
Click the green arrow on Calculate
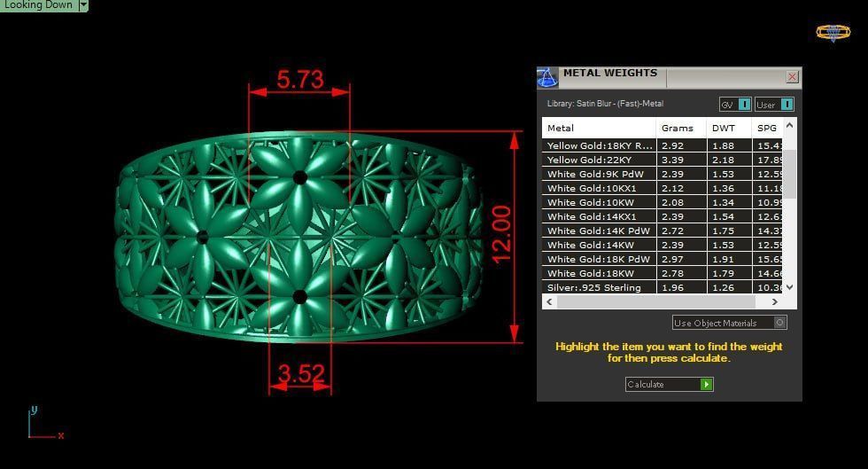point(707,384)
